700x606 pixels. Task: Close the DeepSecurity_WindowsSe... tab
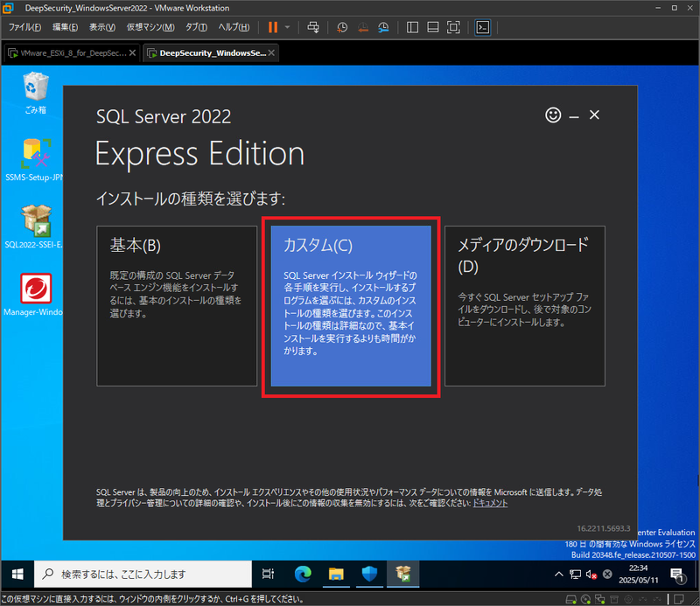(271, 53)
